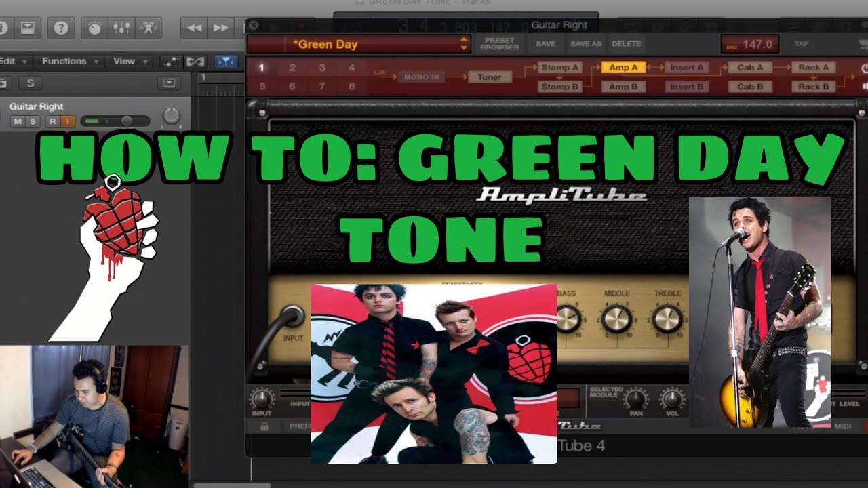Click the amp Middle knob

(x=616, y=319)
